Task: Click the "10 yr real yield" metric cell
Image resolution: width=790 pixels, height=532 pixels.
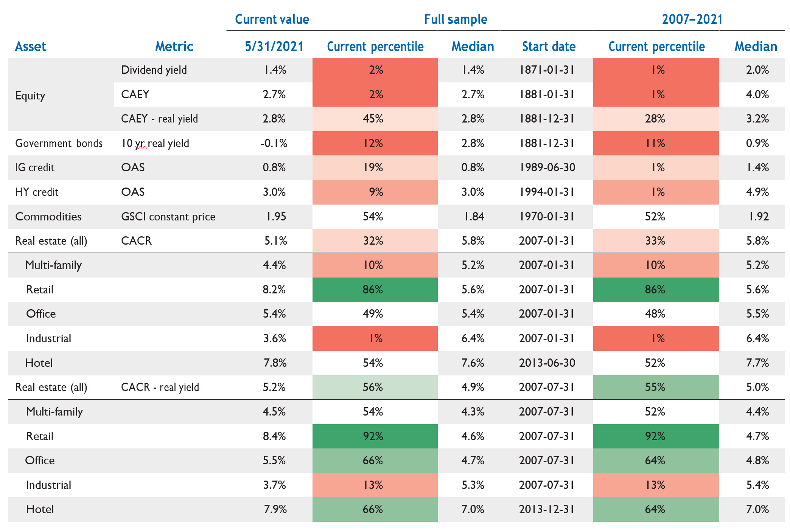Action: click(x=155, y=143)
